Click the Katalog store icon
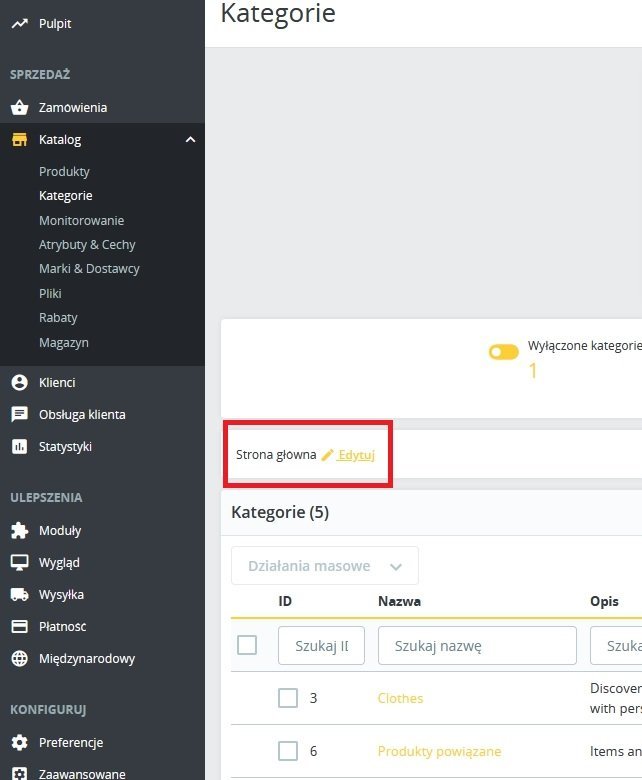This screenshot has height=780, width=642. point(19,140)
